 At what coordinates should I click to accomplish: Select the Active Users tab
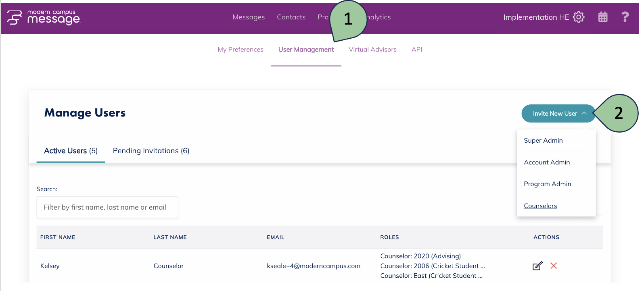[71, 151]
